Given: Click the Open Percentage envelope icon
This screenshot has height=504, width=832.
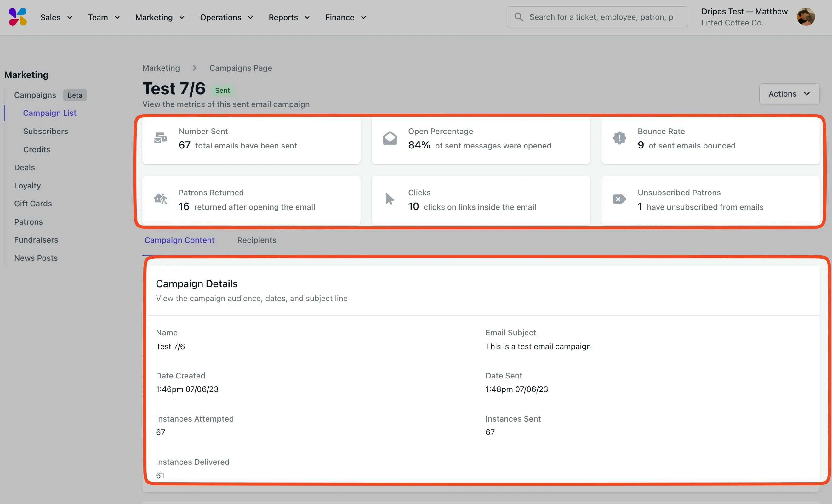Looking at the screenshot, I should click(390, 138).
